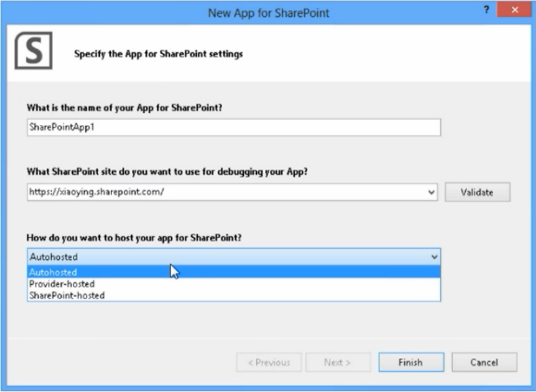Expand the SharePoint site URL dropdown arrow
The image size is (536, 392).
(432, 192)
